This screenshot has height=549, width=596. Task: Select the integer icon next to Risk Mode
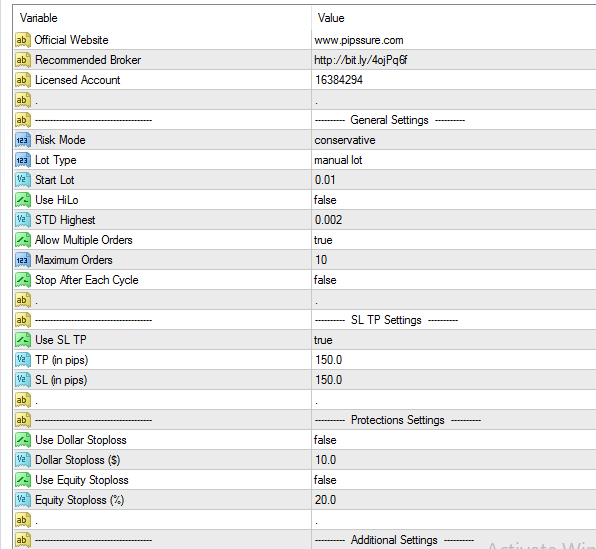(22, 140)
